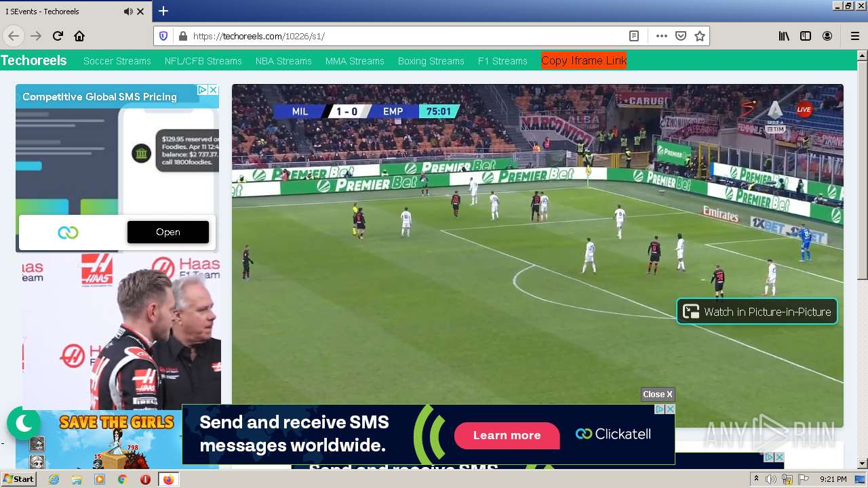868x488 pixels.
Task: Close the SEvents - Techoreels tab
Action: coord(140,12)
